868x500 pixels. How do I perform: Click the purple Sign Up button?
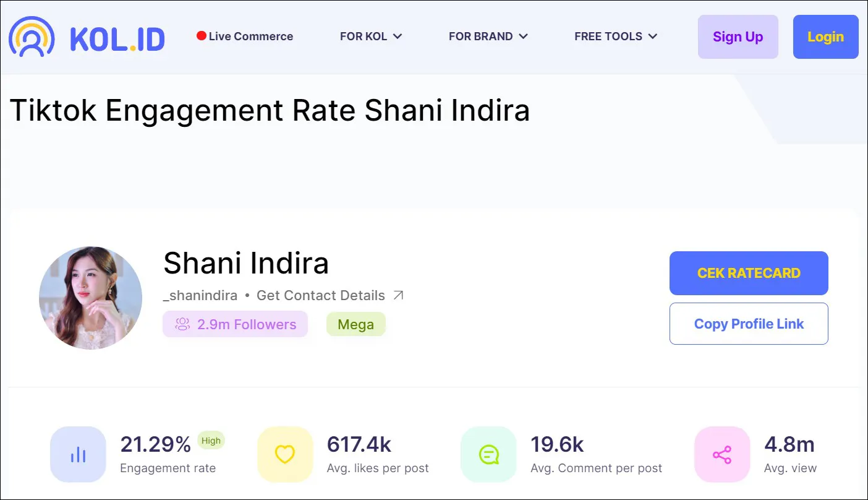[738, 37]
